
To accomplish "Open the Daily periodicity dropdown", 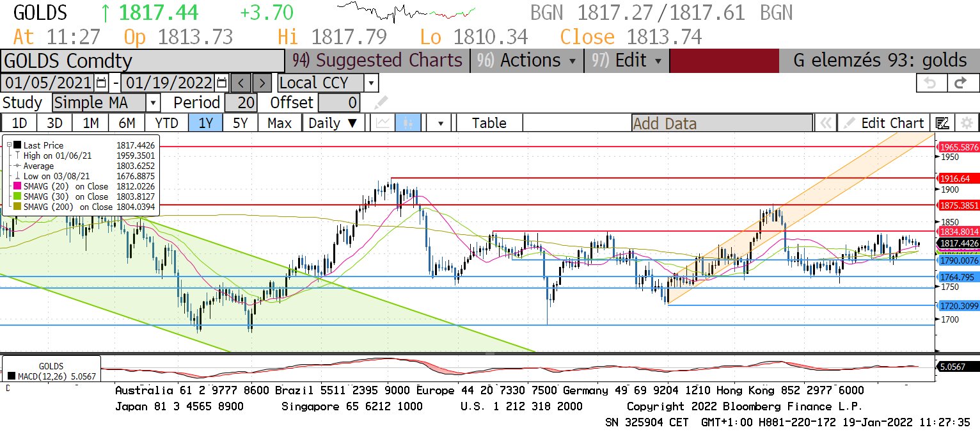I will pyautogui.click(x=333, y=123).
